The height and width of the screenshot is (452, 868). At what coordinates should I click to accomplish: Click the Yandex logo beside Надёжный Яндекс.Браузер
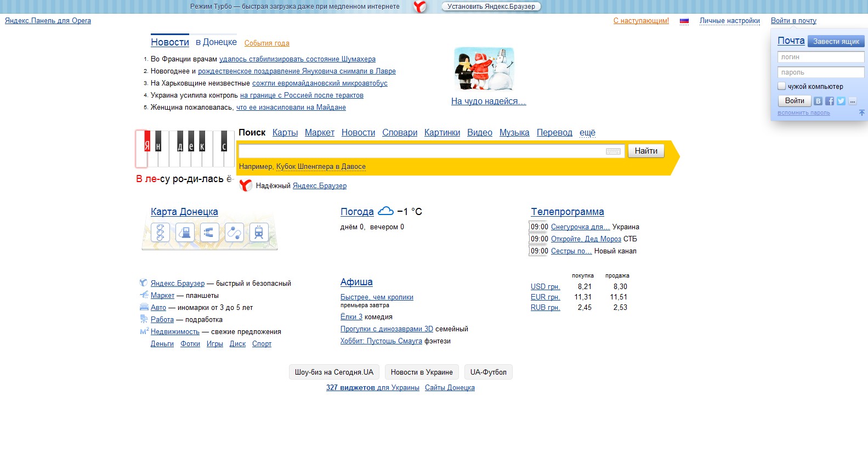pyautogui.click(x=246, y=185)
